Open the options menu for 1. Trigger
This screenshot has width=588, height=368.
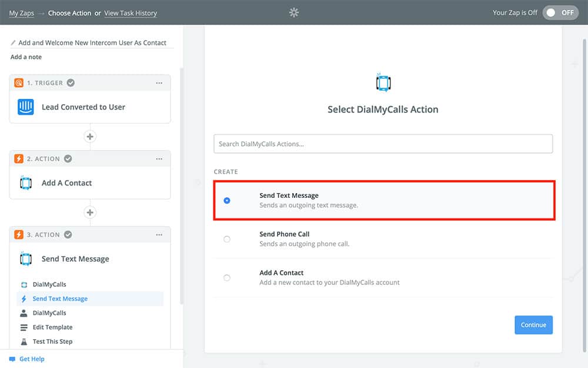[x=159, y=83]
